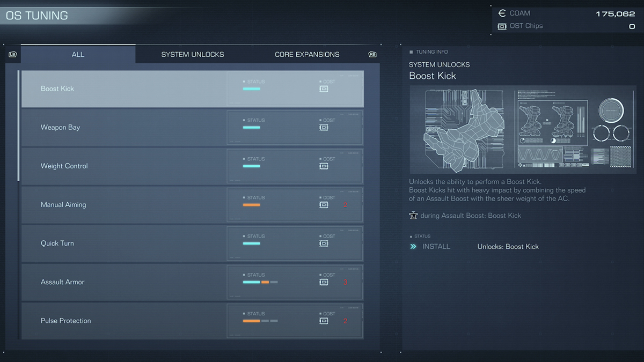Click the orange Manual Aiming status bar
Screen dimensions: 644x362
(251, 205)
